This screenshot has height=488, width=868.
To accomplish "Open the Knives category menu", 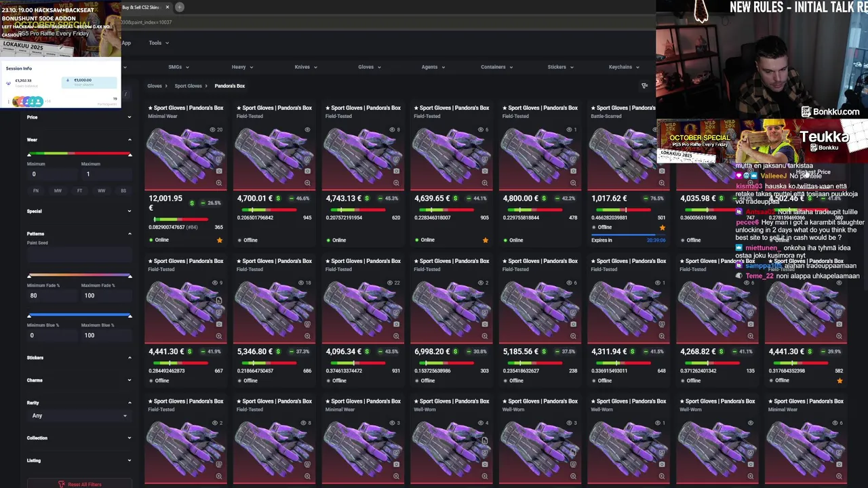I will (306, 67).
